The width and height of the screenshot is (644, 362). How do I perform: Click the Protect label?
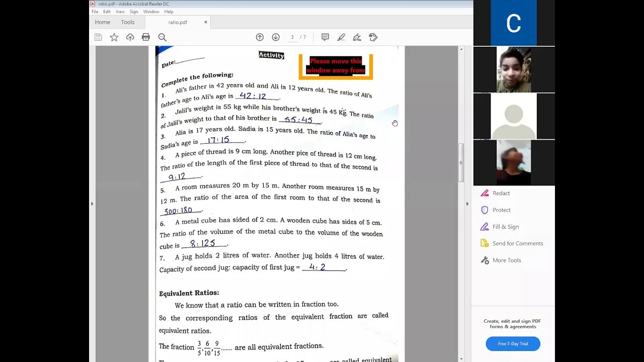(x=502, y=210)
